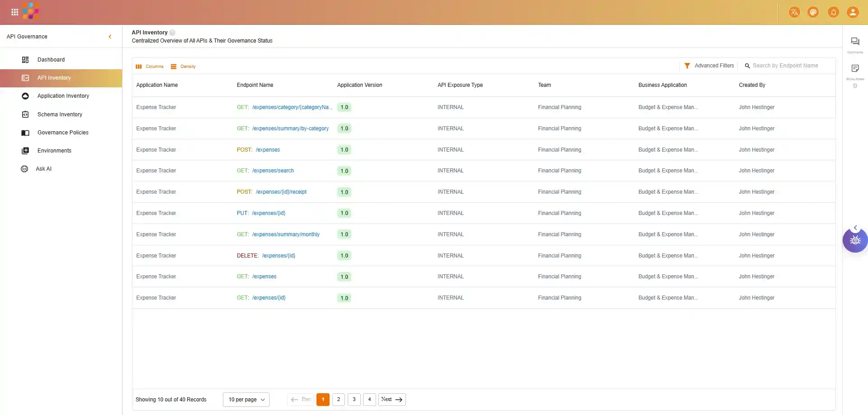Viewport: 868px width, 415px height.
Task: Click the Next page button
Action: tap(392, 400)
